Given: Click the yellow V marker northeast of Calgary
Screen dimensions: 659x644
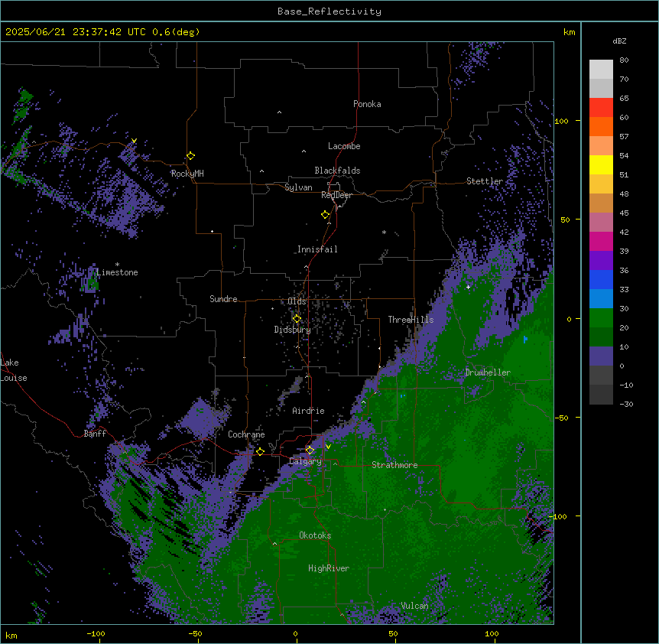Looking at the screenshot, I should 328,447.
